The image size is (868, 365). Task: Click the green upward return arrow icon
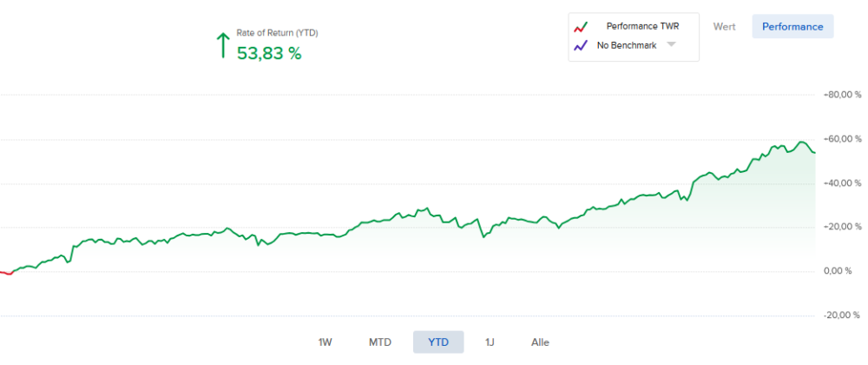pos(222,45)
